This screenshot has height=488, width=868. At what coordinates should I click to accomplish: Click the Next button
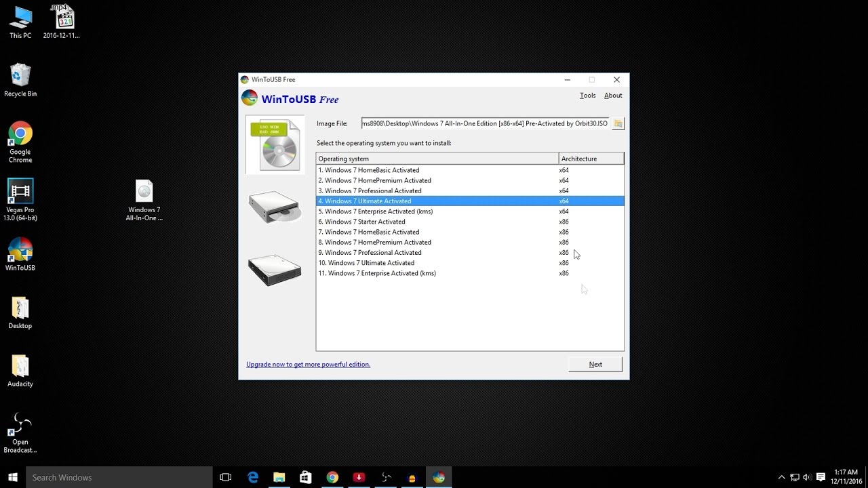[x=595, y=365]
